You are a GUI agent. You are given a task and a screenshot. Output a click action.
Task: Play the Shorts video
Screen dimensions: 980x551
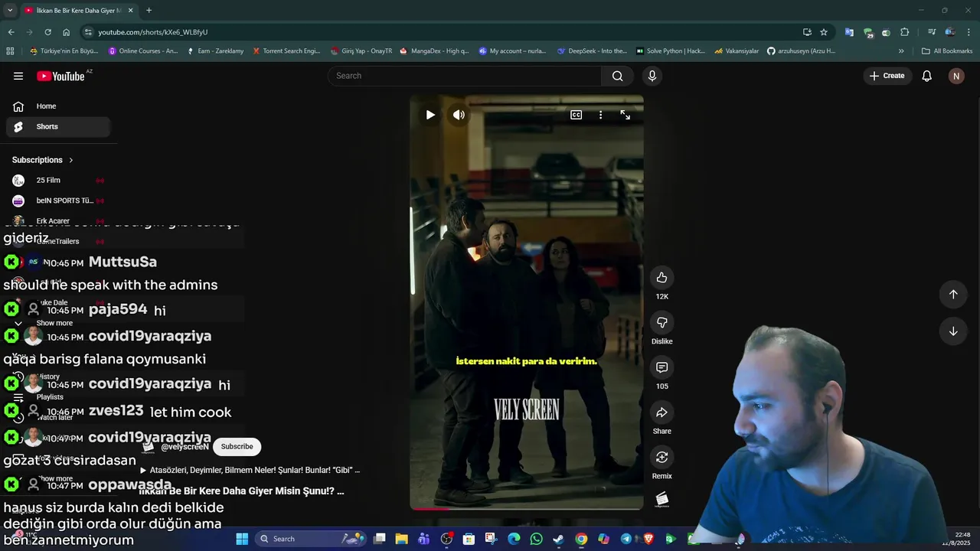tap(430, 115)
